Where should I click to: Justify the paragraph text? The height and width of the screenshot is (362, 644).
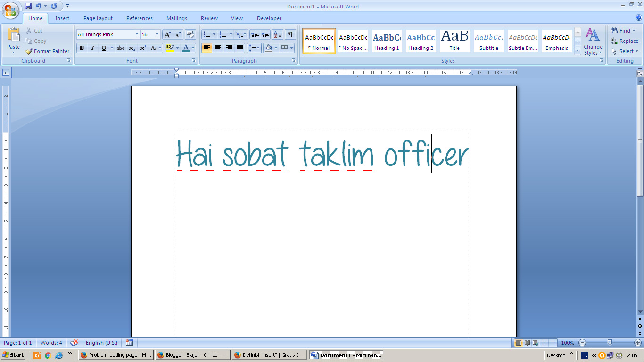pos(240,48)
